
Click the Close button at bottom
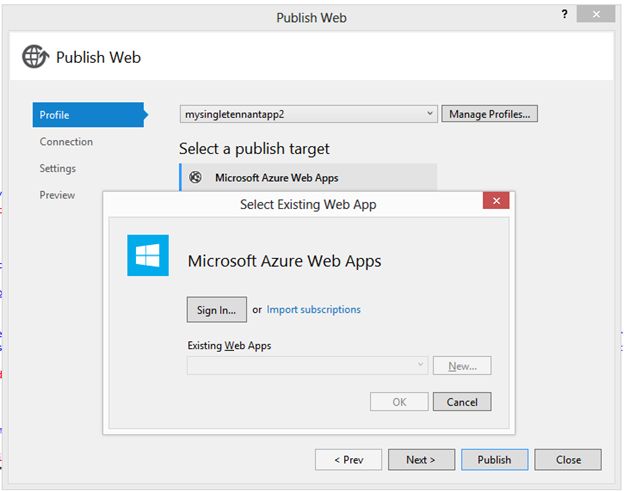coord(568,460)
